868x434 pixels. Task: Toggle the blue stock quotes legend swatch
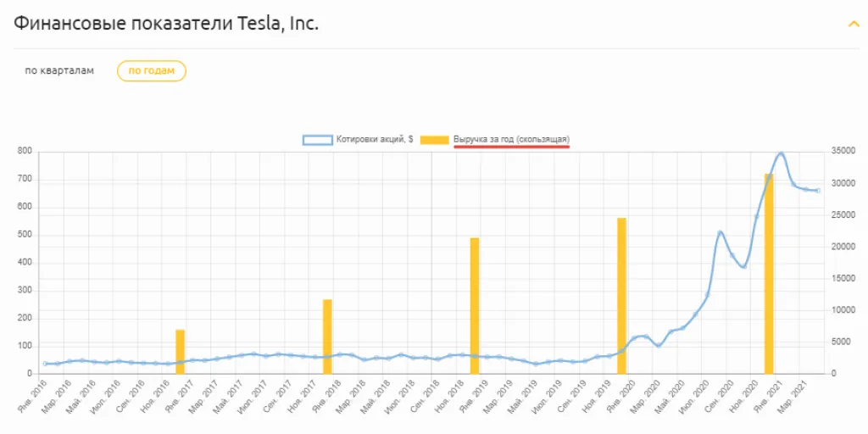click(318, 139)
